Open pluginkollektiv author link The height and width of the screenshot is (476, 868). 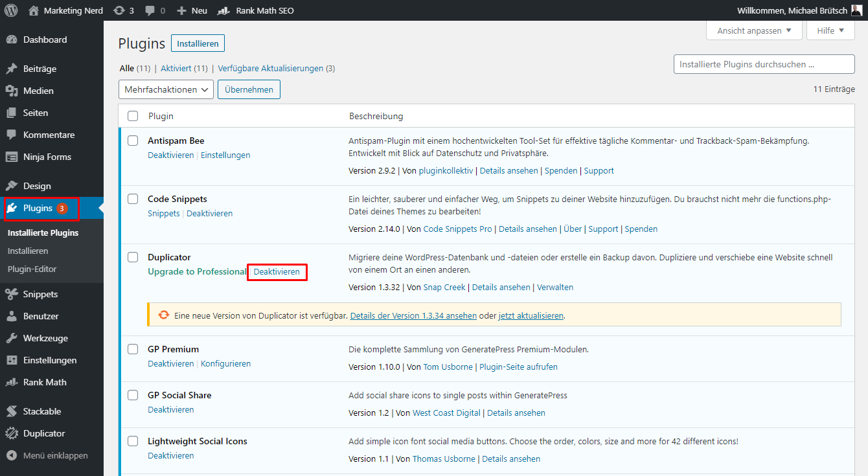[446, 171]
